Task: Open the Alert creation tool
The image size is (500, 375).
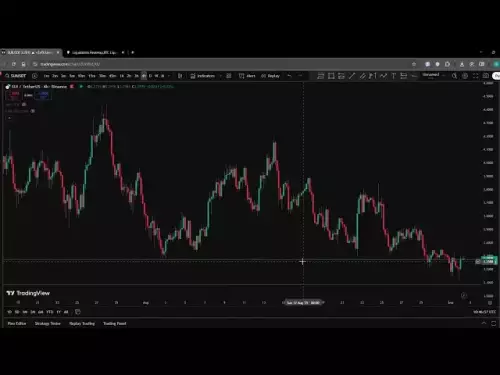Action: click(x=247, y=76)
